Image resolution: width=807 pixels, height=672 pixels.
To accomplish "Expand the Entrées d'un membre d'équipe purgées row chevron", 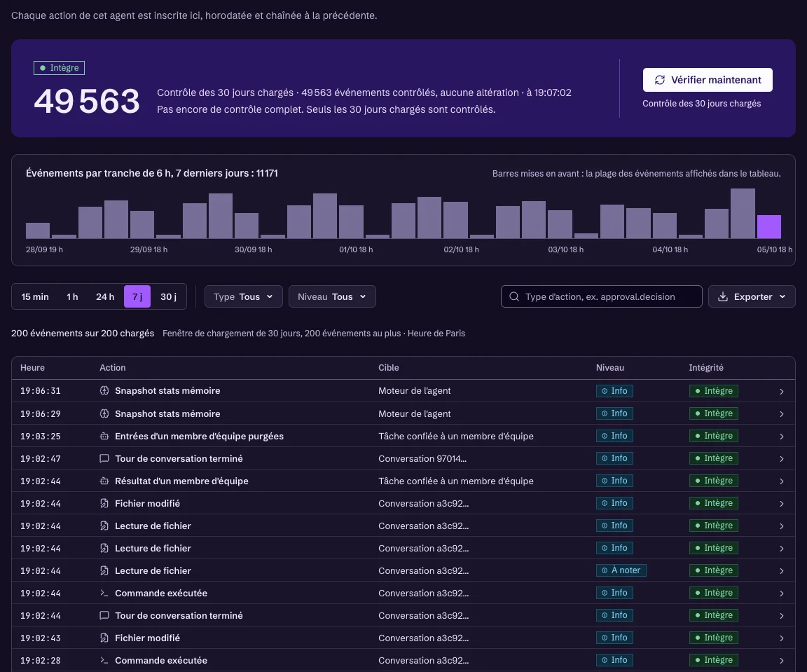I will tap(781, 436).
